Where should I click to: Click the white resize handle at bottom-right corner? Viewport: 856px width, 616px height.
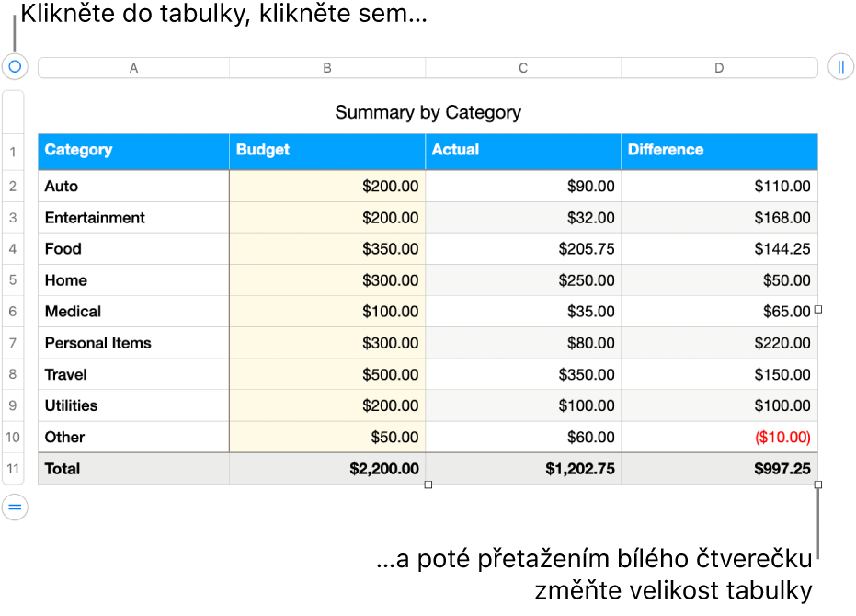pos(817,485)
